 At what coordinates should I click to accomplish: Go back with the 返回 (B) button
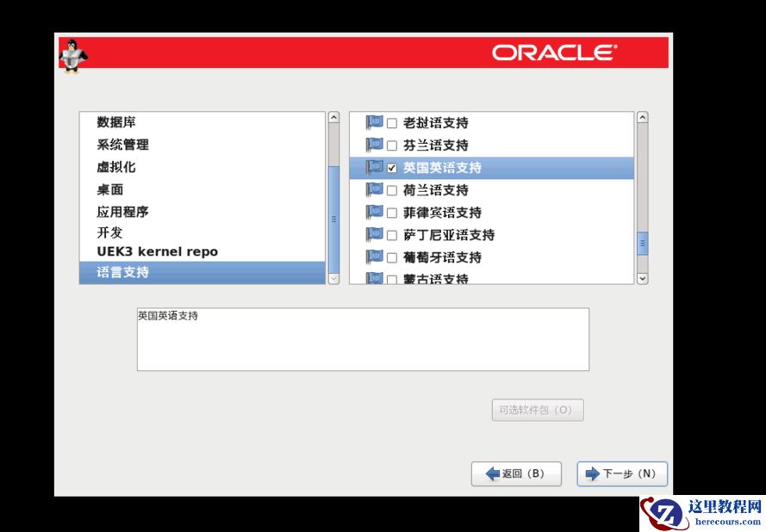tap(516, 474)
